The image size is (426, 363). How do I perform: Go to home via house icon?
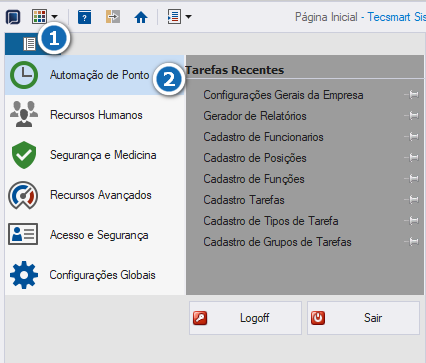coord(141,17)
